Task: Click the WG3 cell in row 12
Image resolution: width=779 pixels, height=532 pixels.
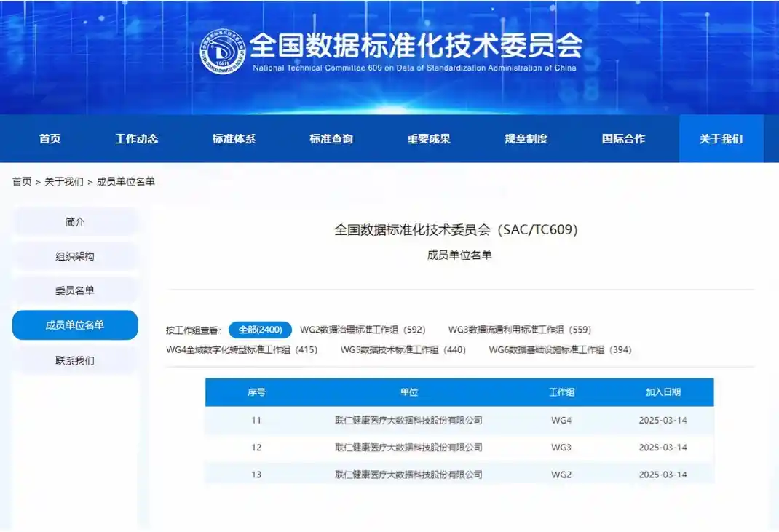Action: click(x=561, y=448)
